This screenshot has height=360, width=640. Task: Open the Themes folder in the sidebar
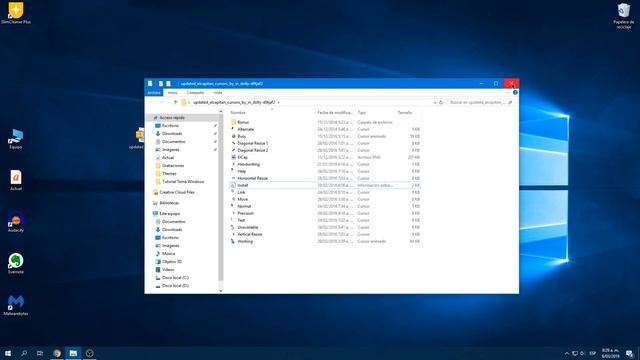coord(169,173)
